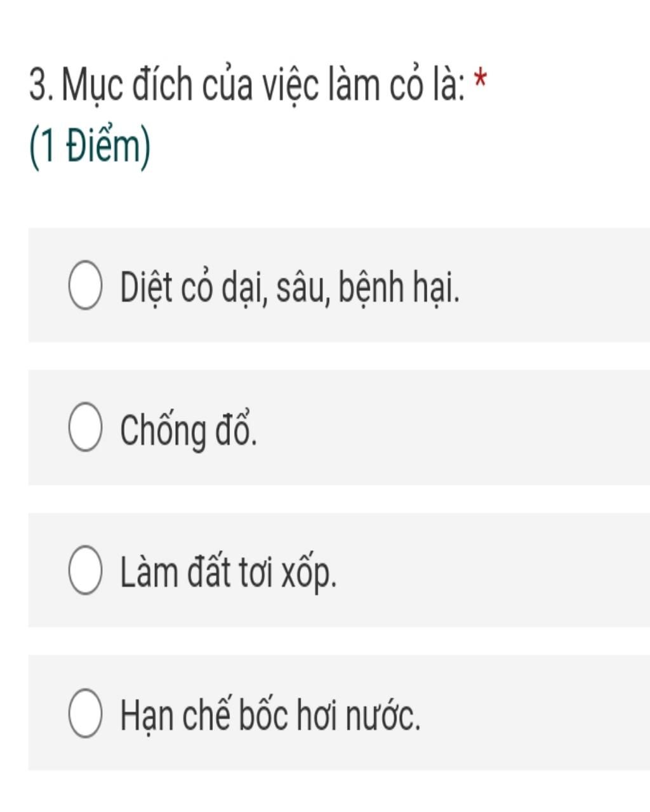Screen dimensions: 650x812
Task: Click the word 'Hạn' in the last option
Action: pos(146,716)
